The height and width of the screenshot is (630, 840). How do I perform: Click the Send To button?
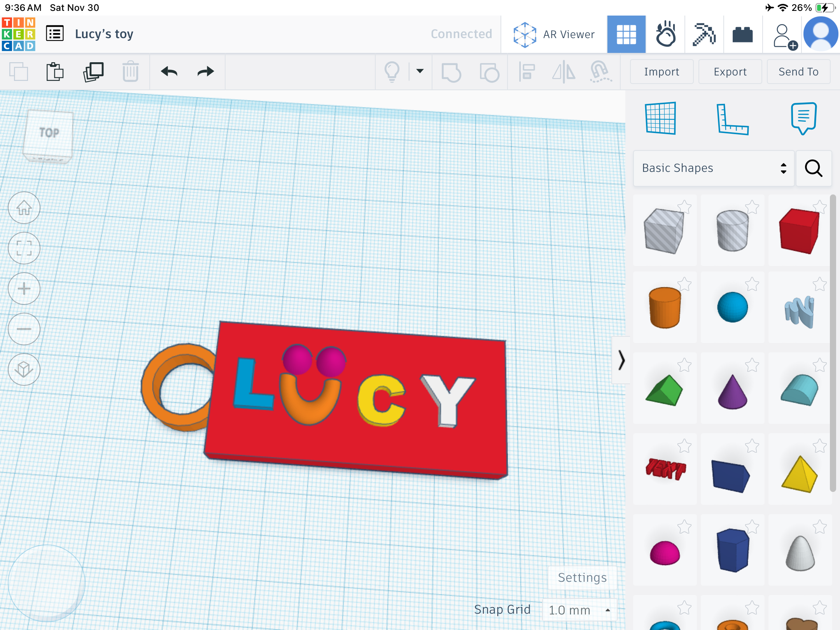798,72
